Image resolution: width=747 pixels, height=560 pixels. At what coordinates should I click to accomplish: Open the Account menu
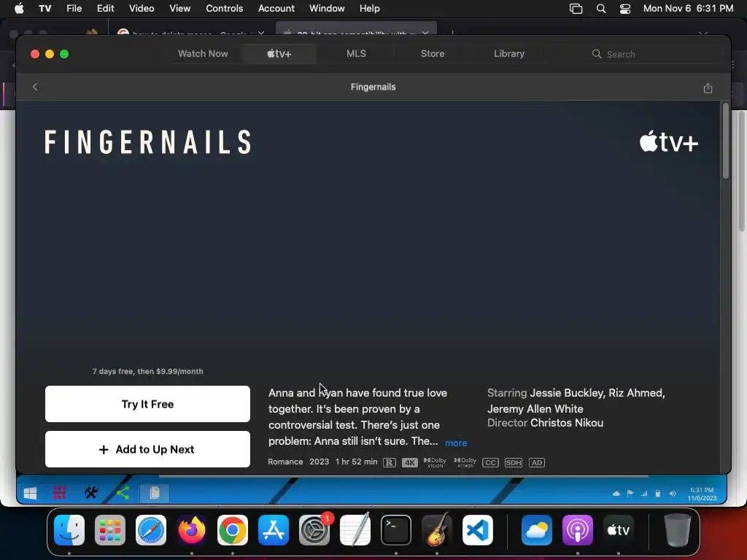pyautogui.click(x=276, y=8)
